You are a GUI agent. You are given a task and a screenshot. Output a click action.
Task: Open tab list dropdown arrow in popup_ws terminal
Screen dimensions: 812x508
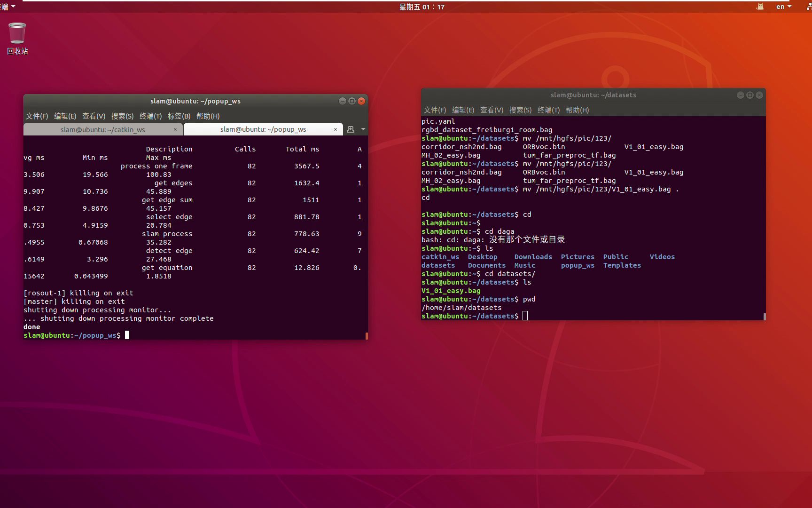pos(363,129)
